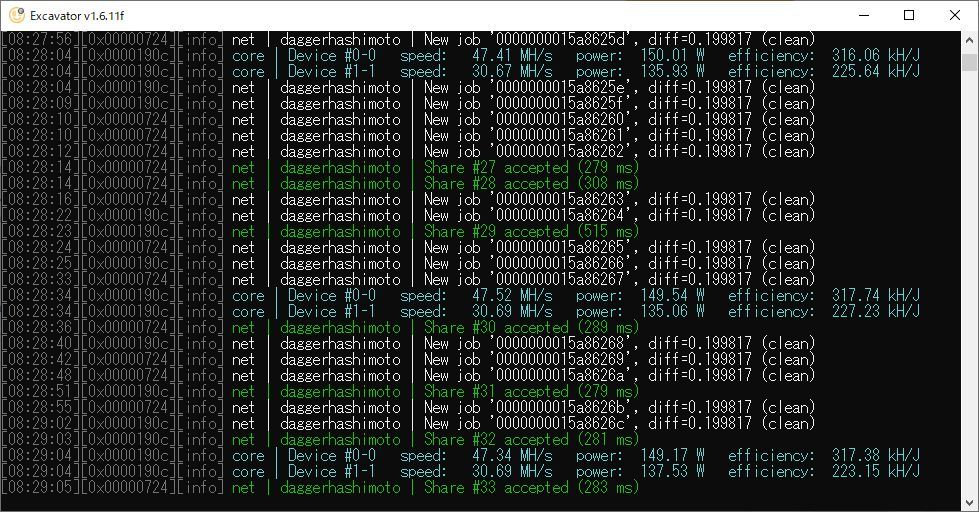Screen dimensions: 979x512
Task: Click the speed value 47.34 MH/s
Action: pos(512,456)
